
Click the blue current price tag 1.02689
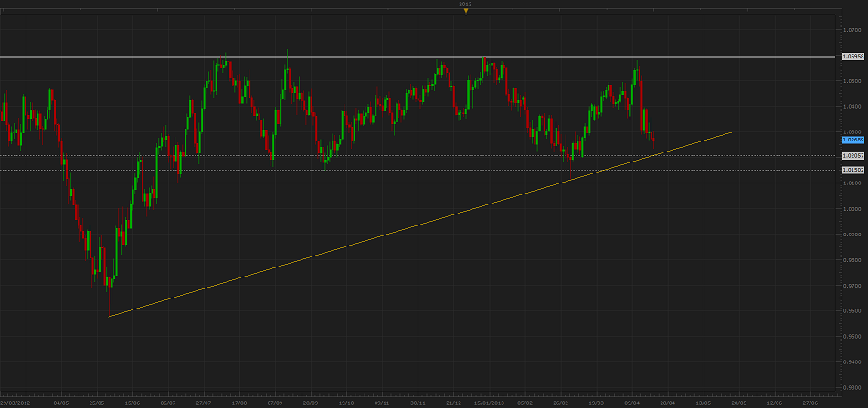[x=853, y=140]
